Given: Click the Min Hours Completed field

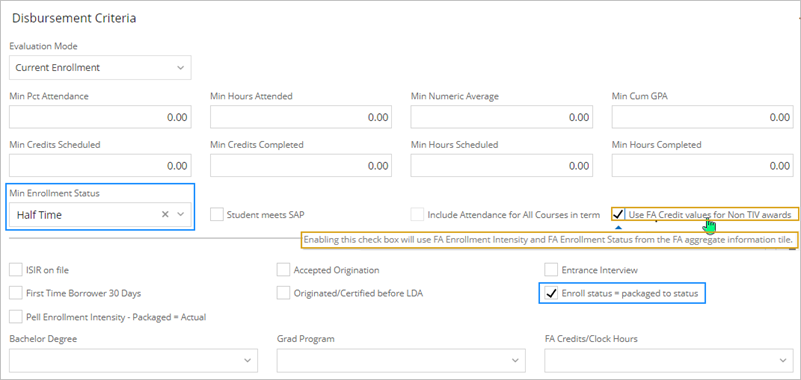Looking at the screenshot, I should 702,165.
